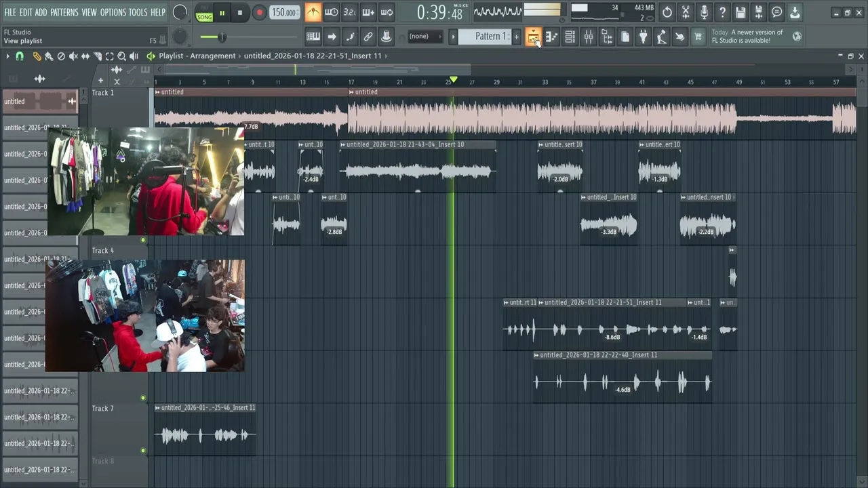Open the FILE menu
Image resolution: width=868 pixels, height=488 pixels.
tap(10, 12)
